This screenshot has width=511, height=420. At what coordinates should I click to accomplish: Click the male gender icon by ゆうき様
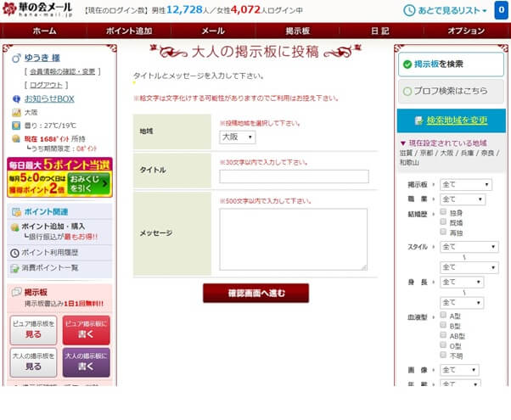tap(16, 59)
